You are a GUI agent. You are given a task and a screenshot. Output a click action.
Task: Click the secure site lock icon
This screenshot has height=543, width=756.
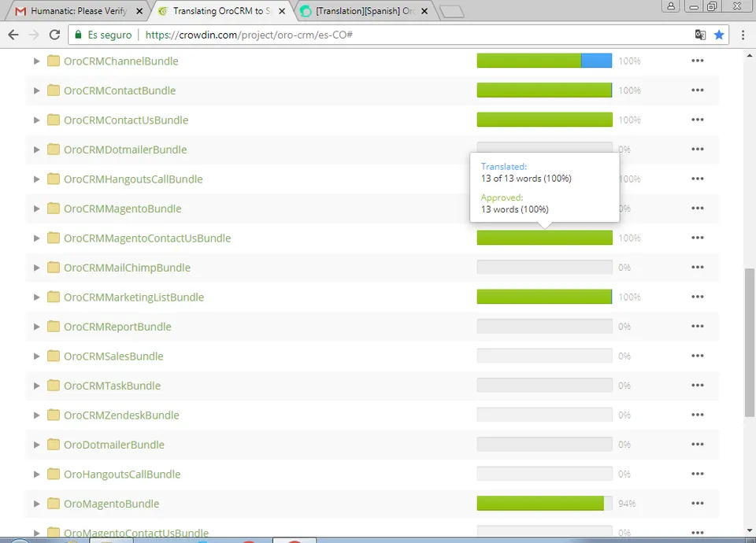coord(78,35)
